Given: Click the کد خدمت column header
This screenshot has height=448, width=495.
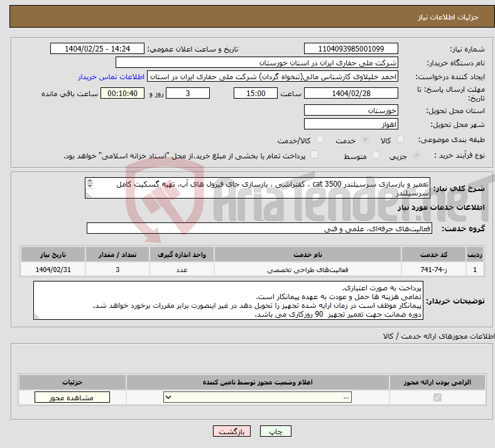Looking at the screenshot, I should [x=434, y=254].
